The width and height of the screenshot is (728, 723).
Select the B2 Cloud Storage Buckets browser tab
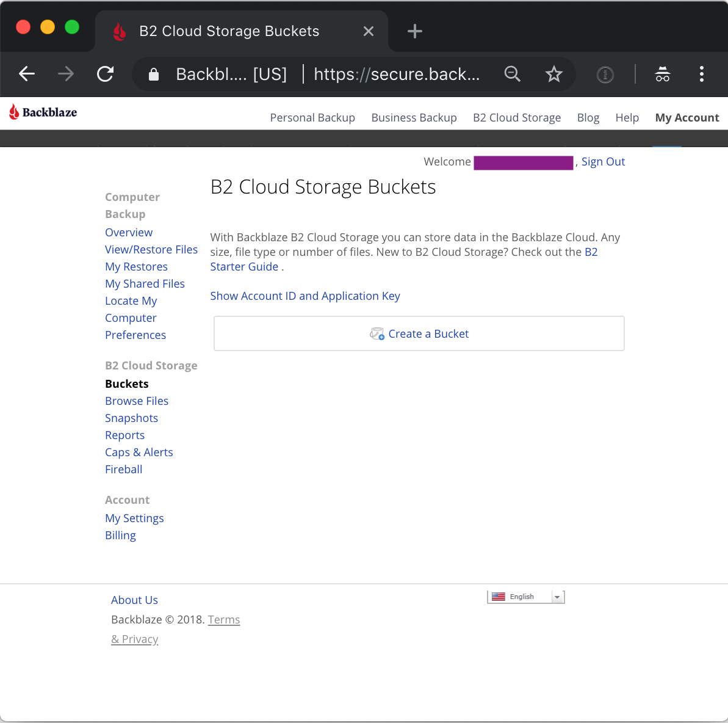pyautogui.click(x=242, y=31)
